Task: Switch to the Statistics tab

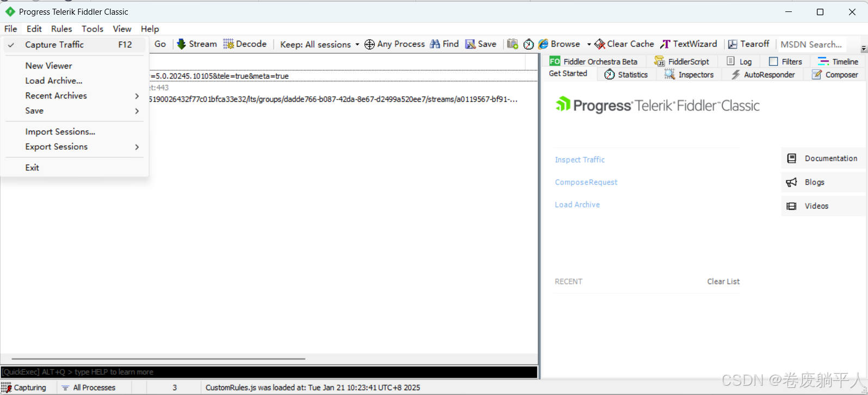Action: click(626, 75)
